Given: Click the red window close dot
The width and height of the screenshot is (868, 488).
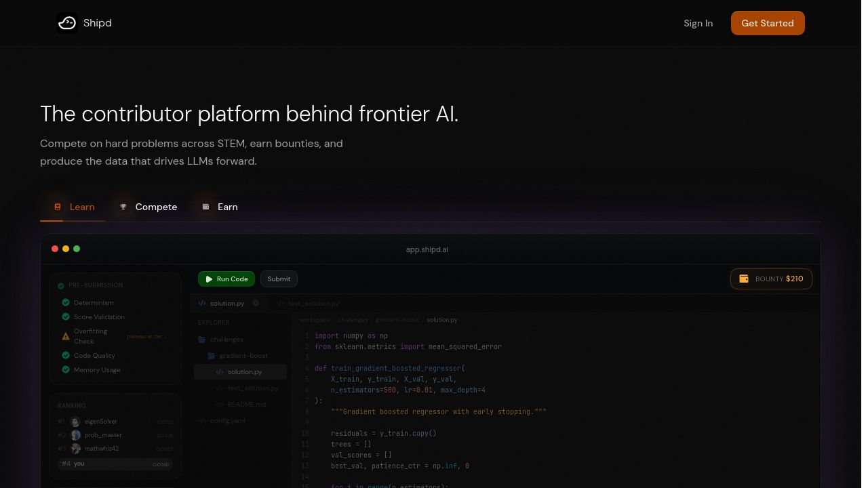Looking at the screenshot, I should [55, 249].
